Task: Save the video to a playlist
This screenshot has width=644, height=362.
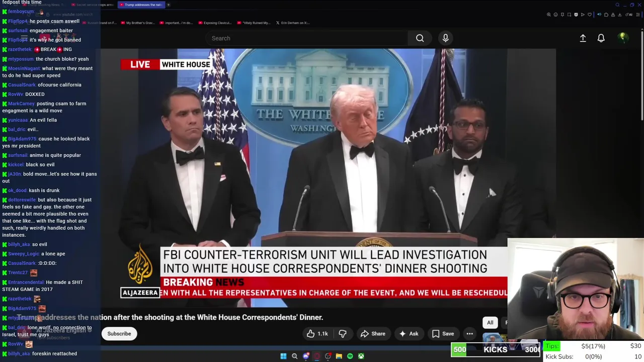Action: click(442, 334)
